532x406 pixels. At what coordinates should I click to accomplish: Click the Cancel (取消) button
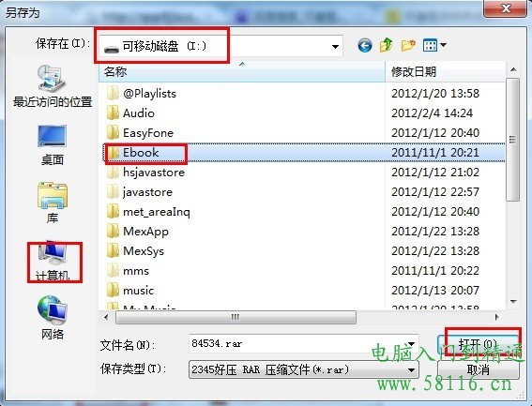pyautogui.click(x=479, y=369)
